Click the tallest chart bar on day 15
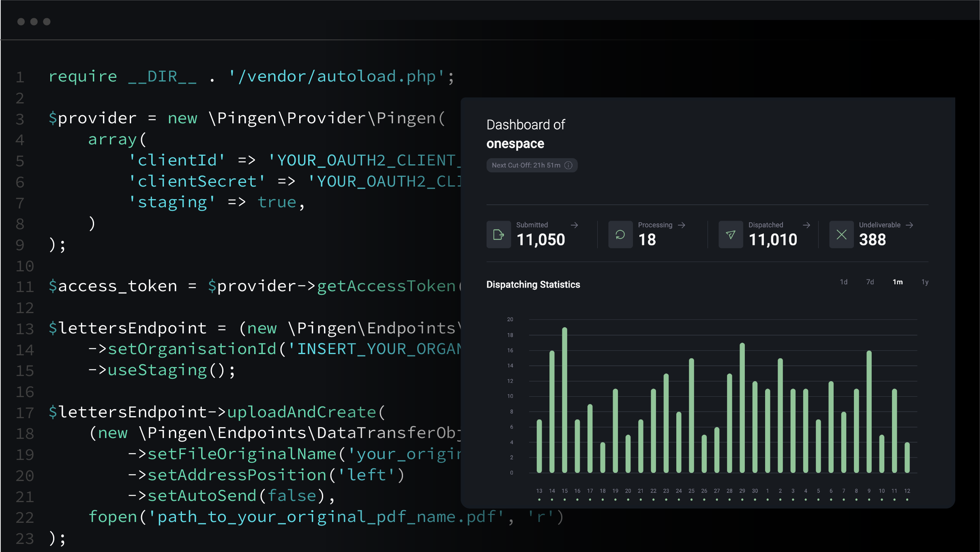 (565, 400)
